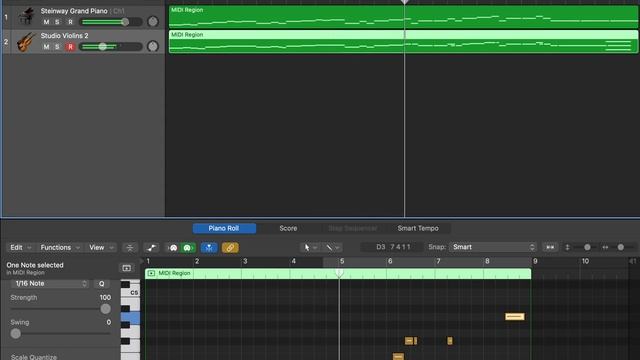Click the highlighted blue piano key
This screenshot has height=360, width=640.
tap(131, 318)
